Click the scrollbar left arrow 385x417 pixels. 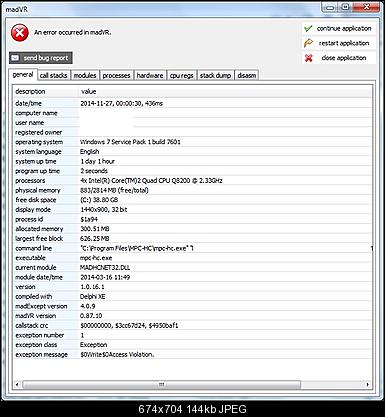click(18, 384)
